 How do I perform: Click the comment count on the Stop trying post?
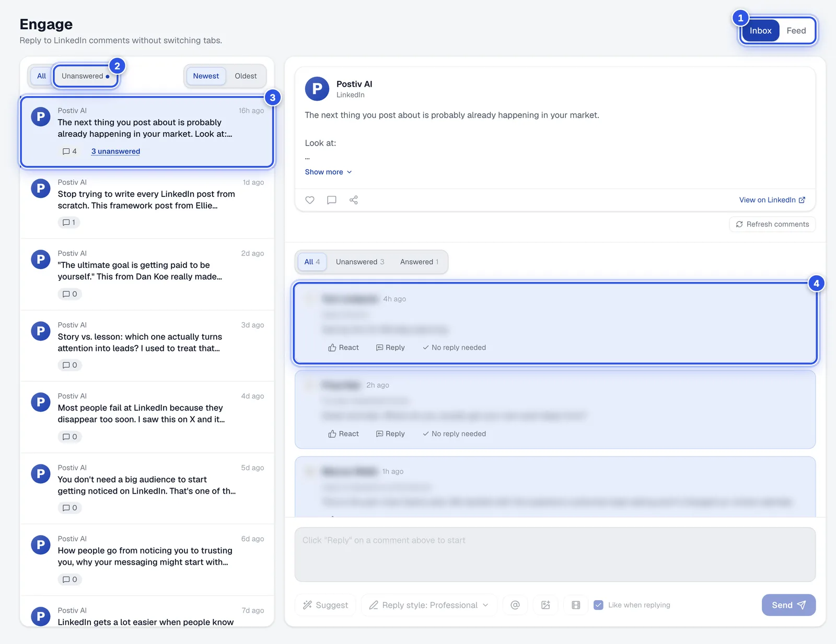69,223
